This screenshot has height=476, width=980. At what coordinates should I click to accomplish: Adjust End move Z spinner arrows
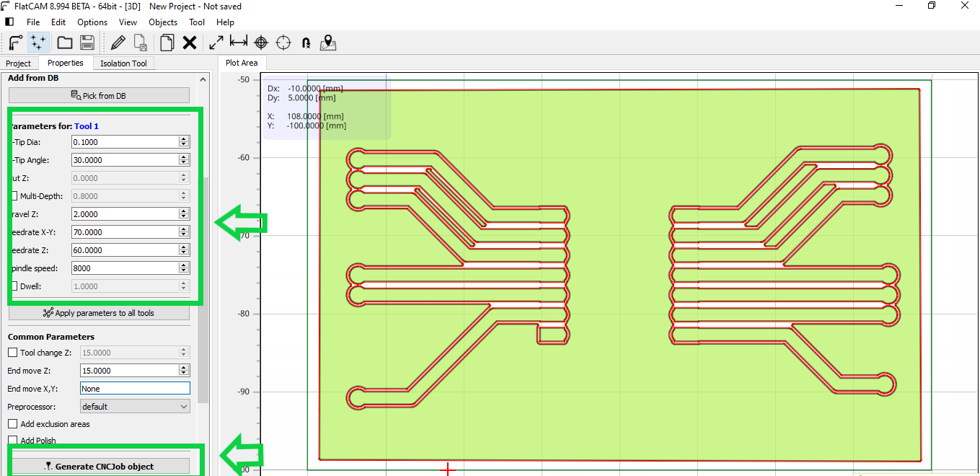184,370
